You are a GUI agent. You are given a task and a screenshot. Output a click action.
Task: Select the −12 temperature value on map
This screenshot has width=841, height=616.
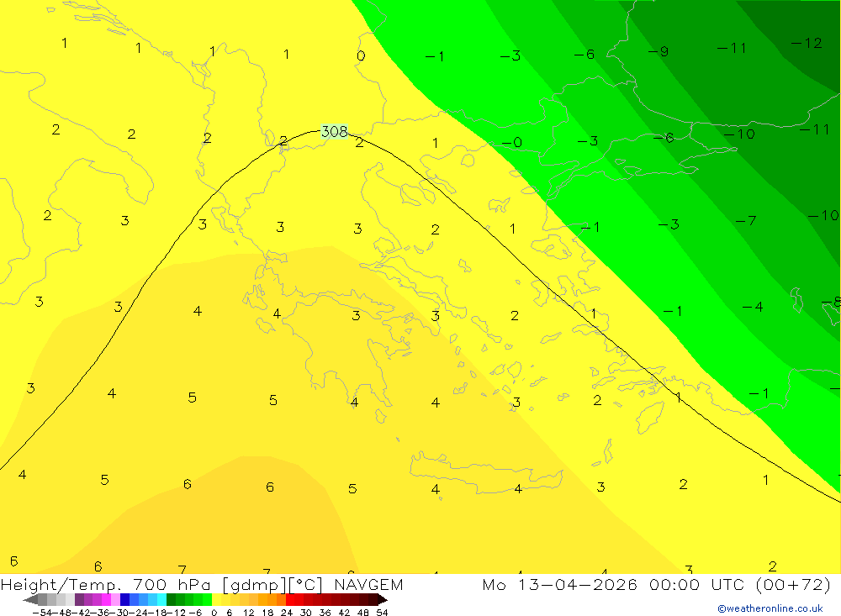coord(807,43)
